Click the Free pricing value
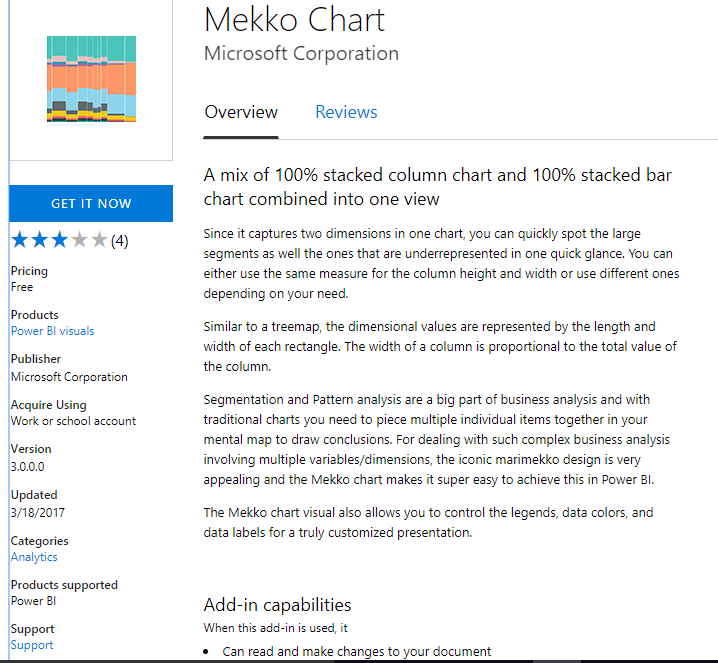 pyautogui.click(x=22, y=287)
